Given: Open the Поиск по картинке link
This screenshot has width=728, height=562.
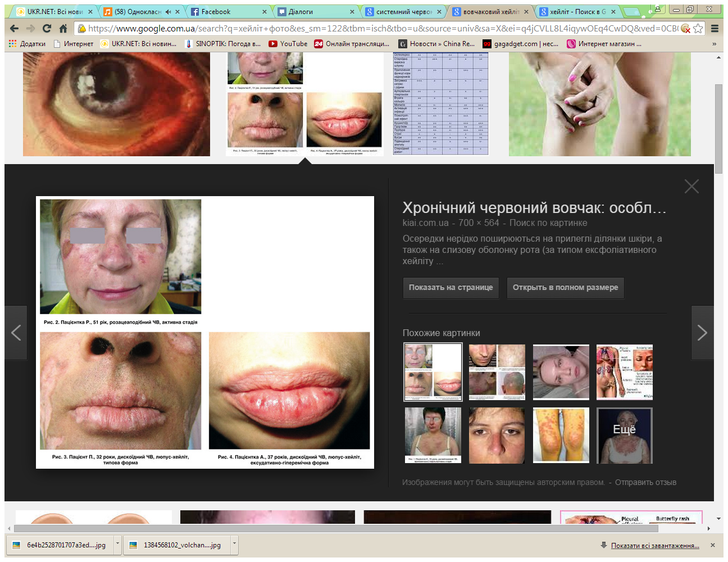Looking at the screenshot, I should point(548,223).
